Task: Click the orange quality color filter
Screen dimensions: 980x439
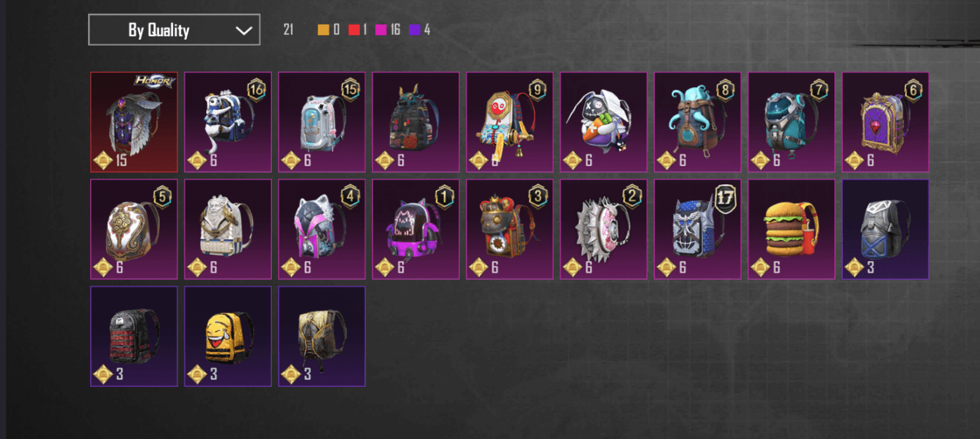Action: coord(324,30)
